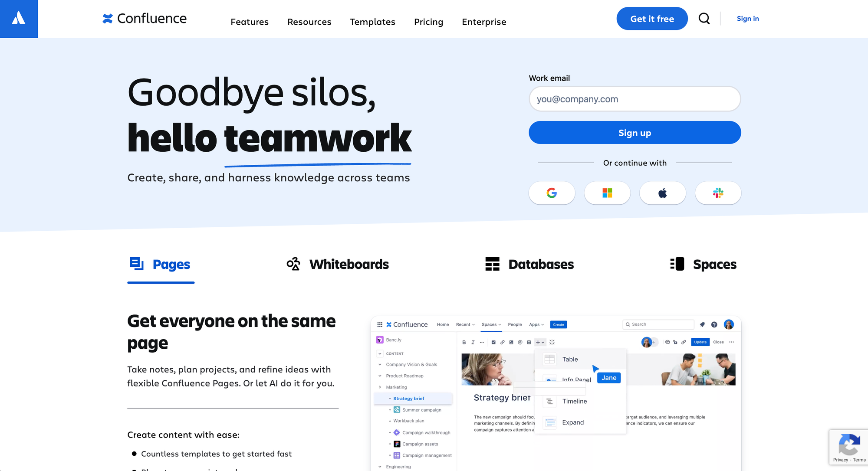Open the Pricing menu item
This screenshot has width=868, height=471.
click(x=428, y=22)
